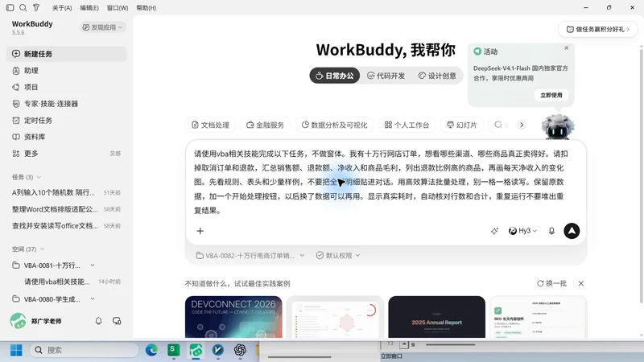
Task: Open the SEO 长文内容创作 case thumbnail
Action: 539,317
